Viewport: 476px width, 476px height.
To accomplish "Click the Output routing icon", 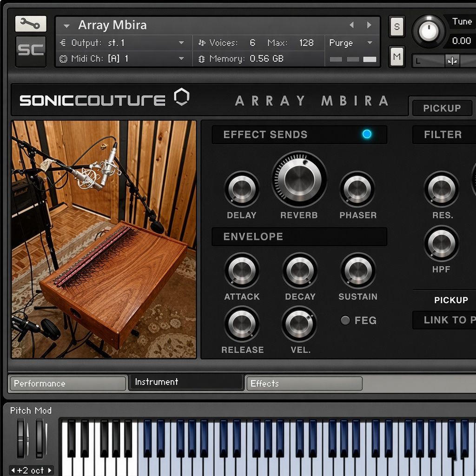I will point(63,43).
